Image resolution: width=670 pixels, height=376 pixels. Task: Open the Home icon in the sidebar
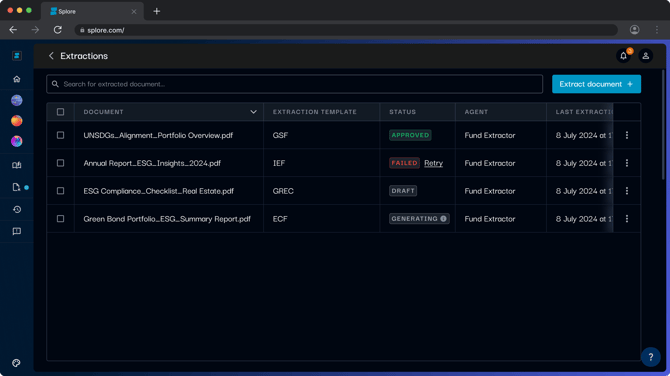point(17,79)
